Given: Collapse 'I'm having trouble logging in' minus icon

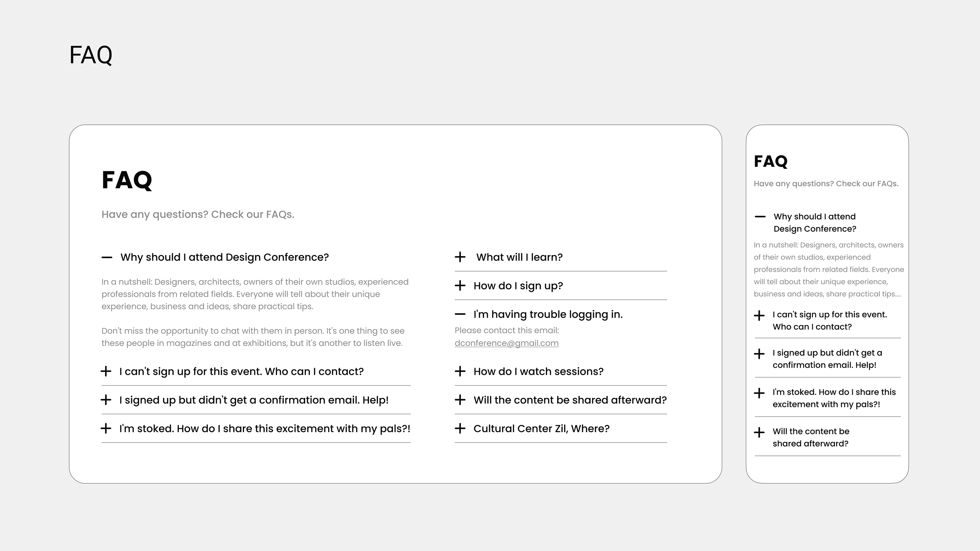Looking at the screenshot, I should tap(460, 314).
